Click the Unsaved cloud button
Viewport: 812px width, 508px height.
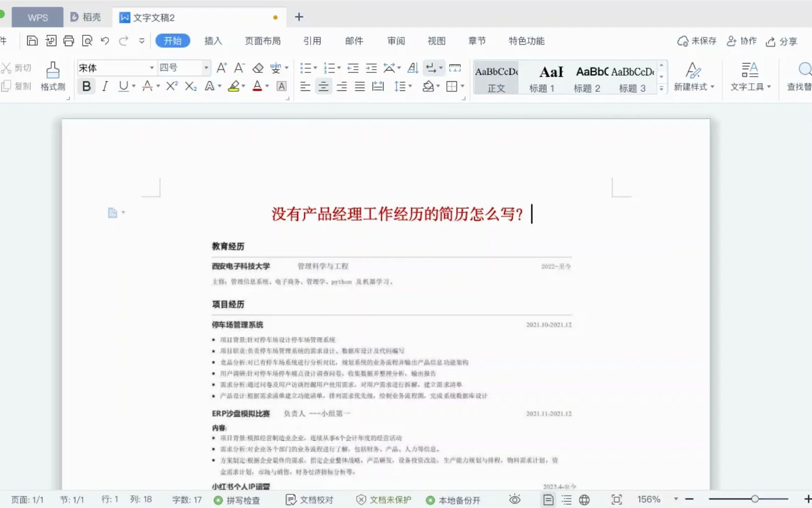pos(697,41)
